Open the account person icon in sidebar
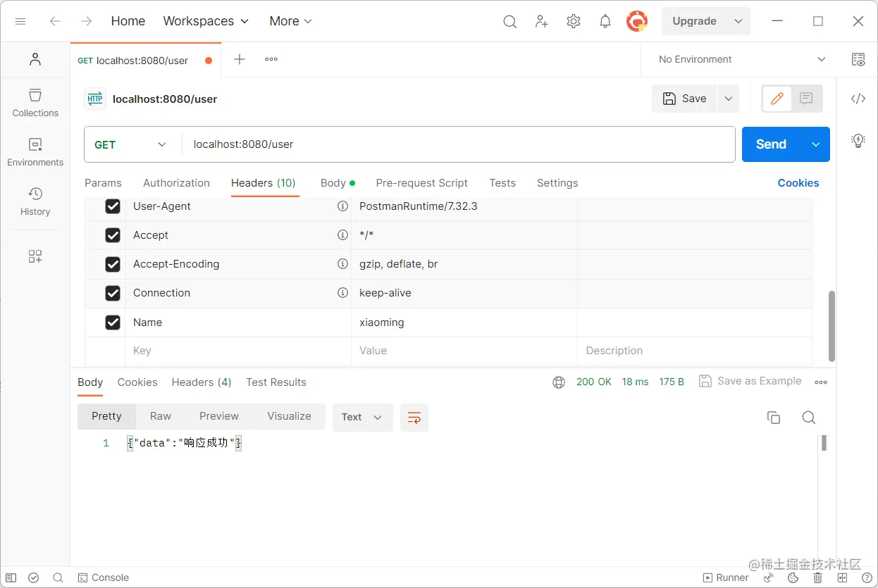Screen dimensions: 878x588 (35, 60)
